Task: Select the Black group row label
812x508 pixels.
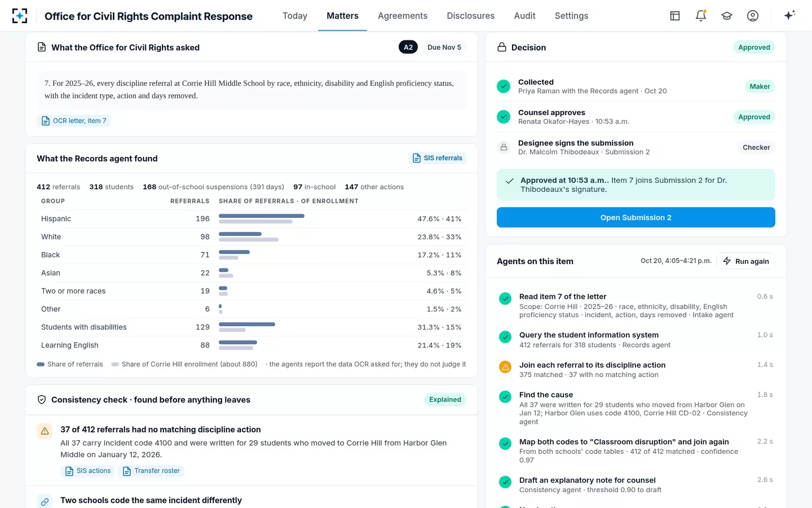Action: coord(51,255)
